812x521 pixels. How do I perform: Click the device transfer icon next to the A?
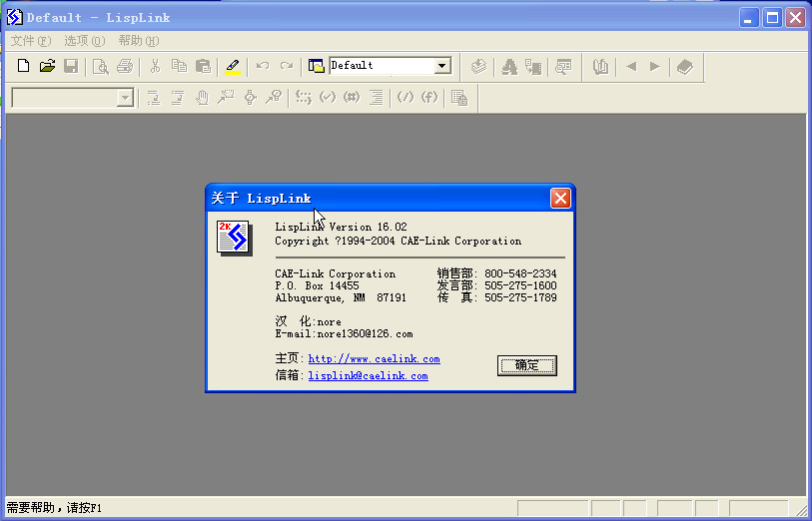pyautogui.click(x=533, y=67)
